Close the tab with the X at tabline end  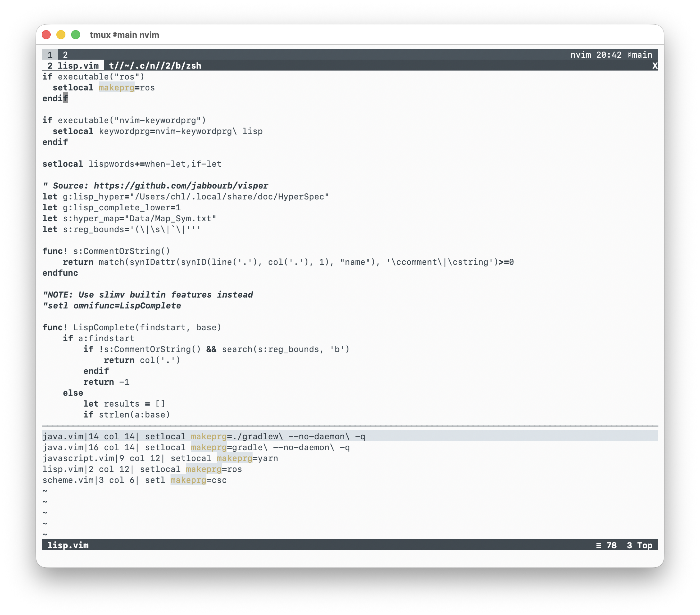tap(654, 66)
